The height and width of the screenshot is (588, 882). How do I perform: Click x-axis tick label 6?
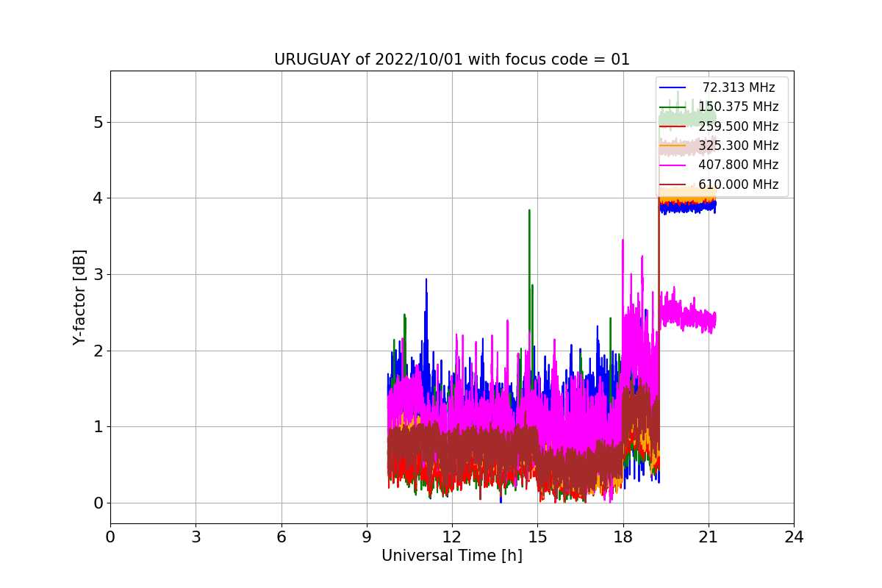coord(282,537)
